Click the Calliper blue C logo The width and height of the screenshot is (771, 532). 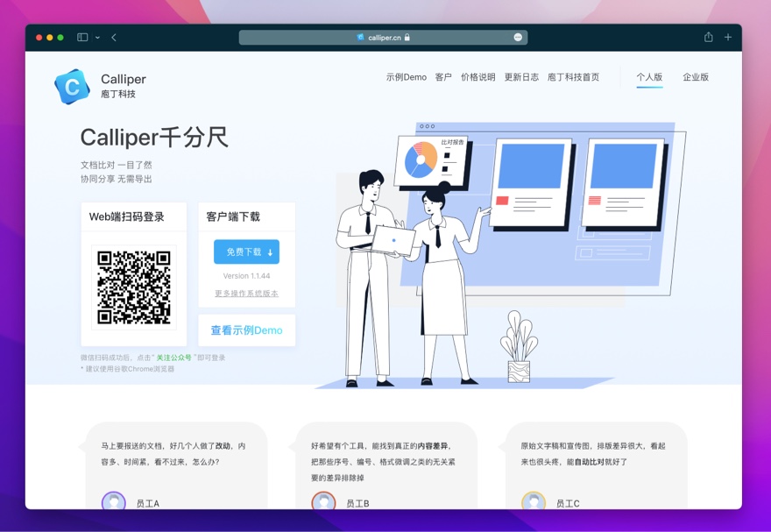tap(72, 87)
